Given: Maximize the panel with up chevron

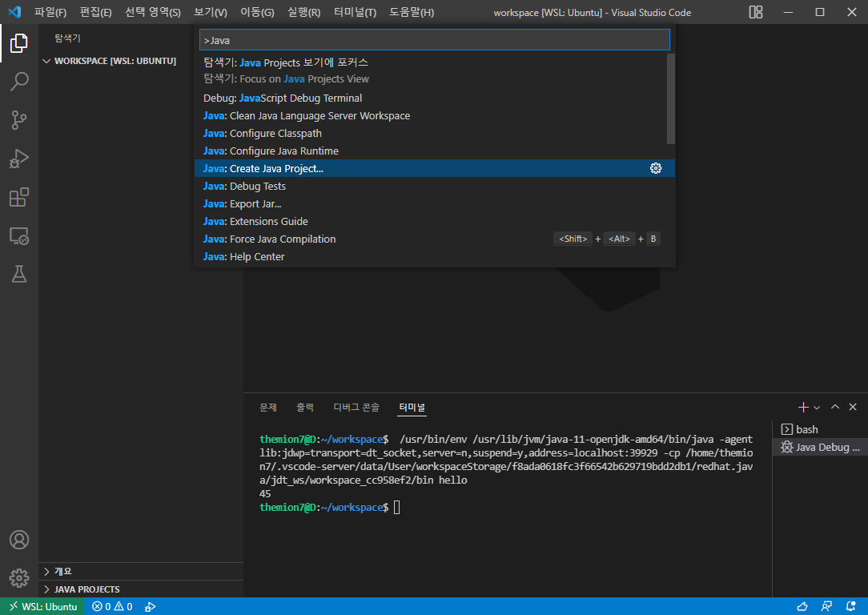Looking at the screenshot, I should 835,407.
